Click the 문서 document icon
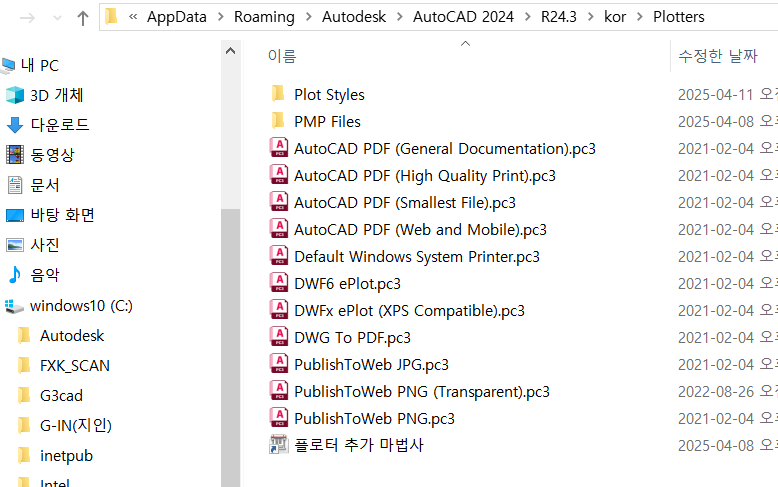 click(x=15, y=185)
